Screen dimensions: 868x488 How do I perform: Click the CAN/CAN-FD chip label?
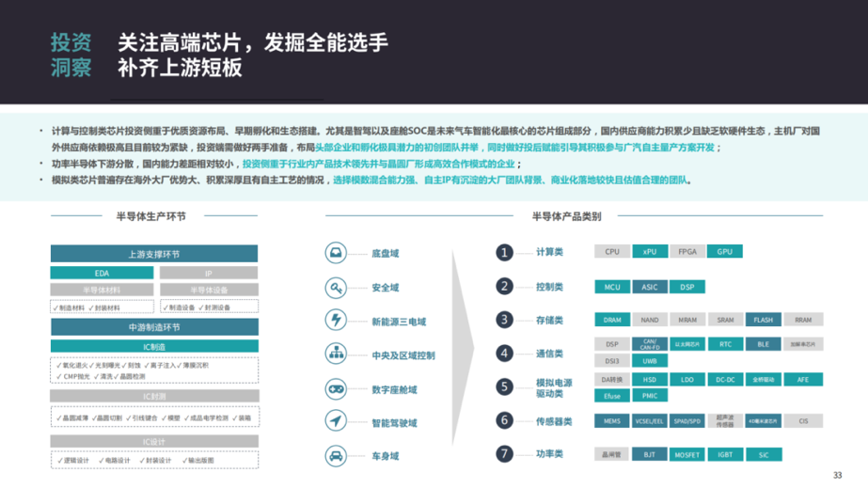[x=650, y=344]
